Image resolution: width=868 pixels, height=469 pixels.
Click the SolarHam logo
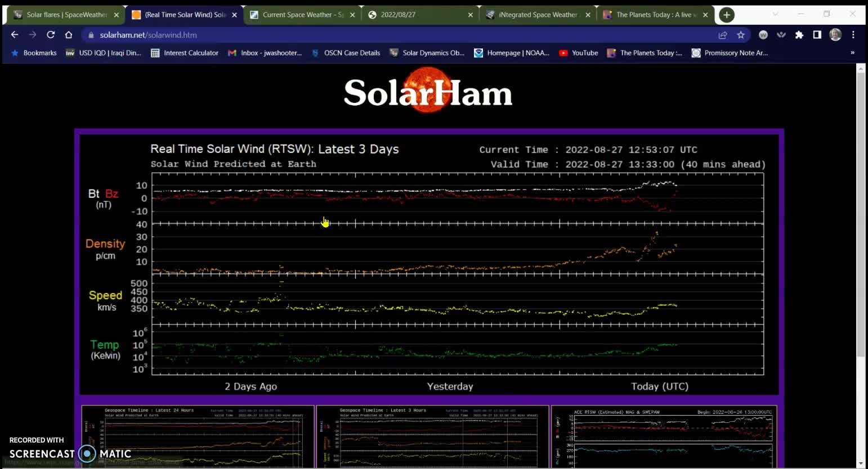[428, 91]
